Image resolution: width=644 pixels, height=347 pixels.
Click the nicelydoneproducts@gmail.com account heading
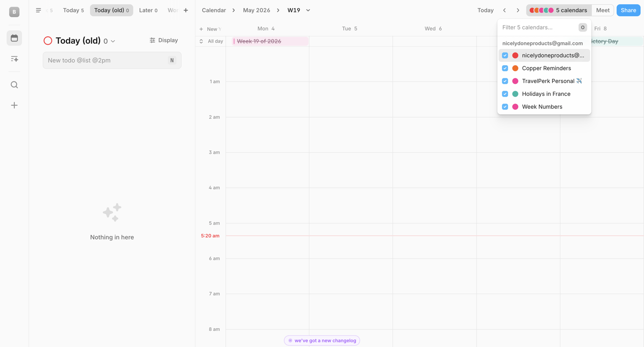tap(543, 43)
